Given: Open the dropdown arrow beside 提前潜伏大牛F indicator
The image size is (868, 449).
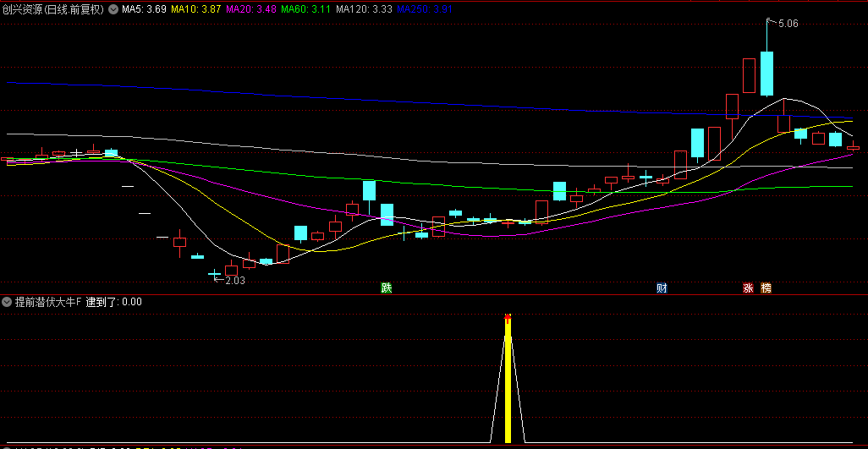Looking at the screenshot, I should (x=8, y=302).
